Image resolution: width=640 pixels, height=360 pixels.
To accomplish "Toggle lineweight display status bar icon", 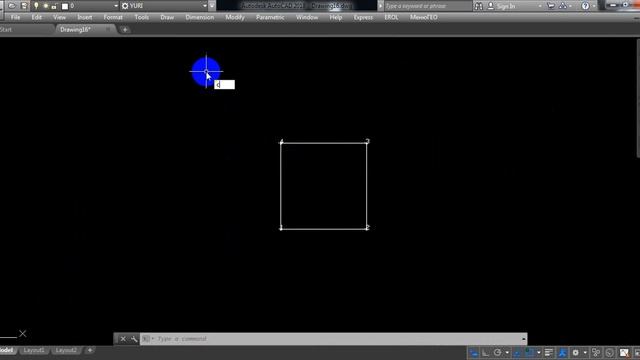I will tap(549, 353).
